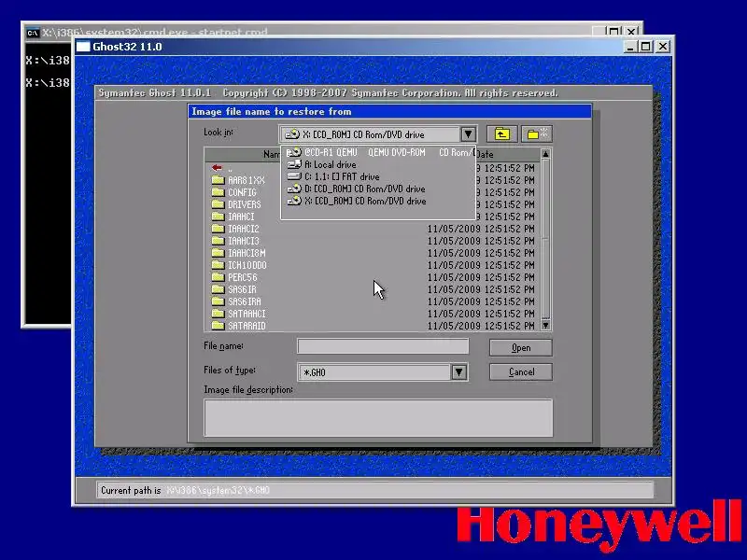Select the SAS6IRA folder icon

tap(218, 301)
